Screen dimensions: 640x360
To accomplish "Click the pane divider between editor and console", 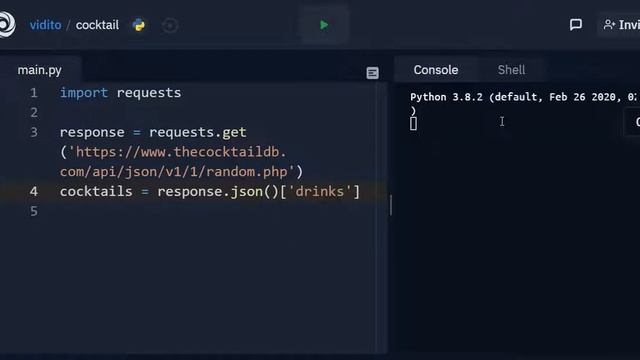I will (x=391, y=205).
